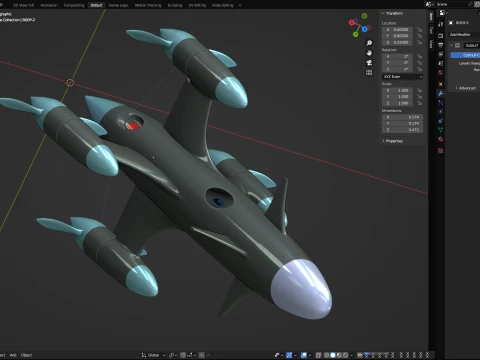
Task: Click the blue Z axis gizmo ball
Action: [365, 29]
